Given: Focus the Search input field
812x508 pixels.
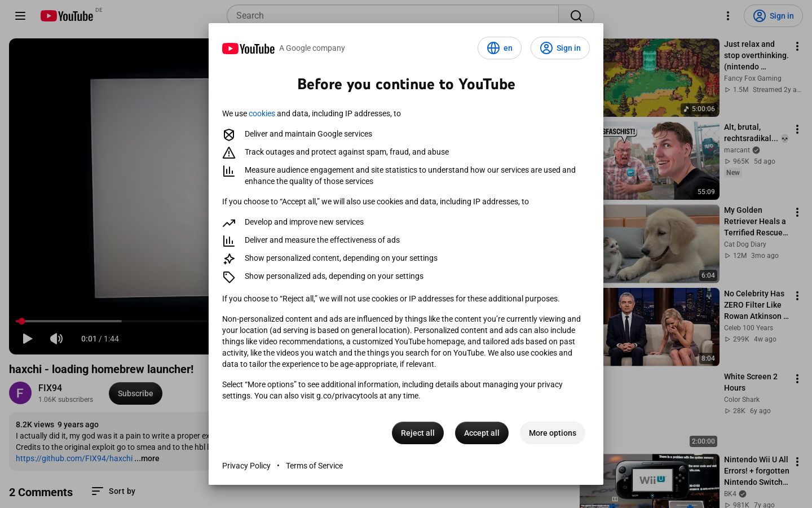Looking at the screenshot, I should click(392, 16).
